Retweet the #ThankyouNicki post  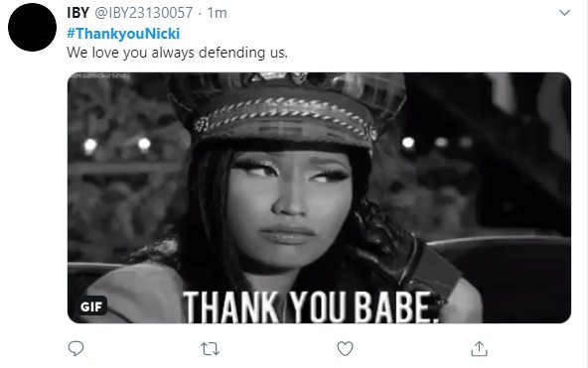210,349
